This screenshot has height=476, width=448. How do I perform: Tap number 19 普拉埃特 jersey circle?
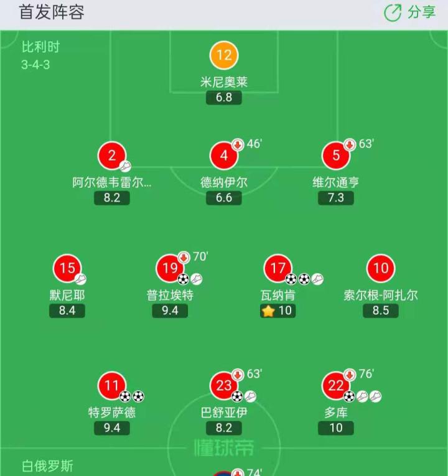170,269
